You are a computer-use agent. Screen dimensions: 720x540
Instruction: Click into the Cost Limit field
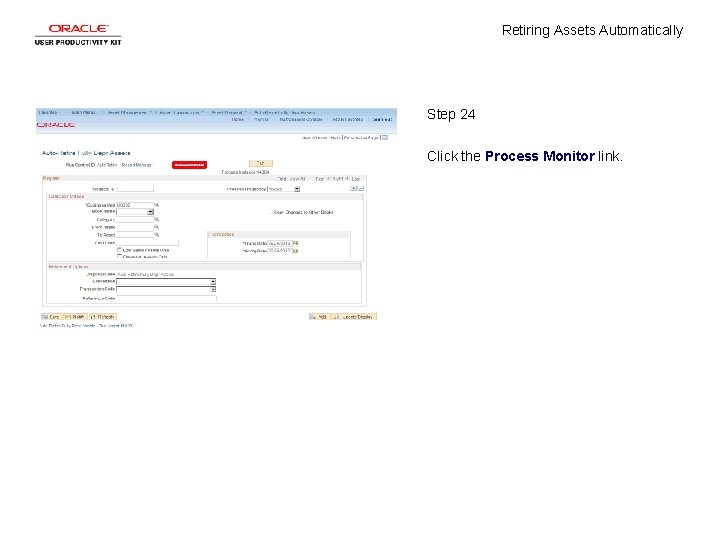(147, 242)
